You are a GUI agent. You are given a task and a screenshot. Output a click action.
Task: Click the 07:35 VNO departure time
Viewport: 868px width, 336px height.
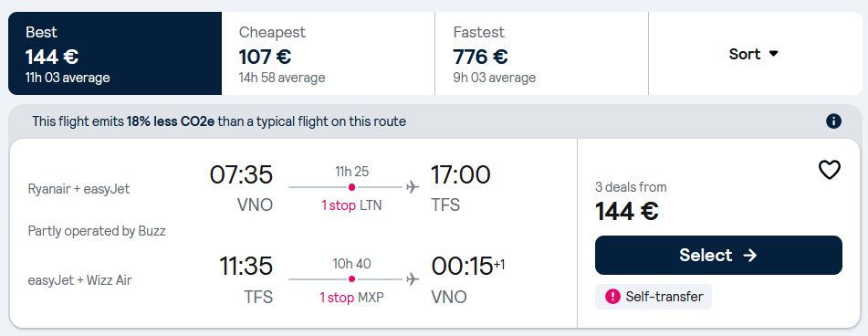click(x=241, y=175)
